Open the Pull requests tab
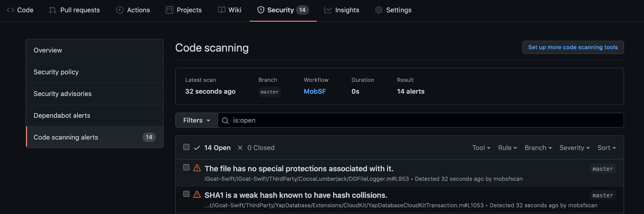The image size is (644, 214). [x=74, y=10]
